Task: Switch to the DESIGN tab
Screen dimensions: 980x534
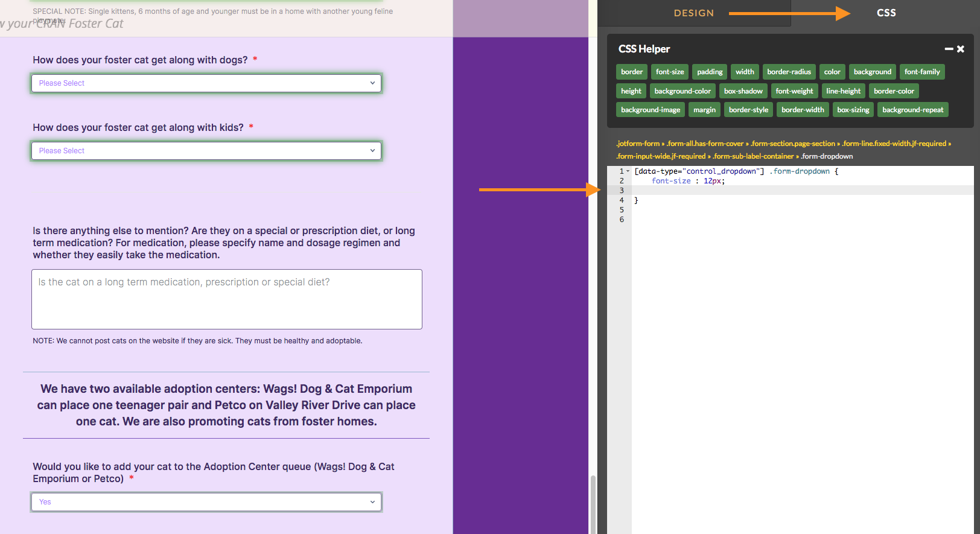Action: 693,13
